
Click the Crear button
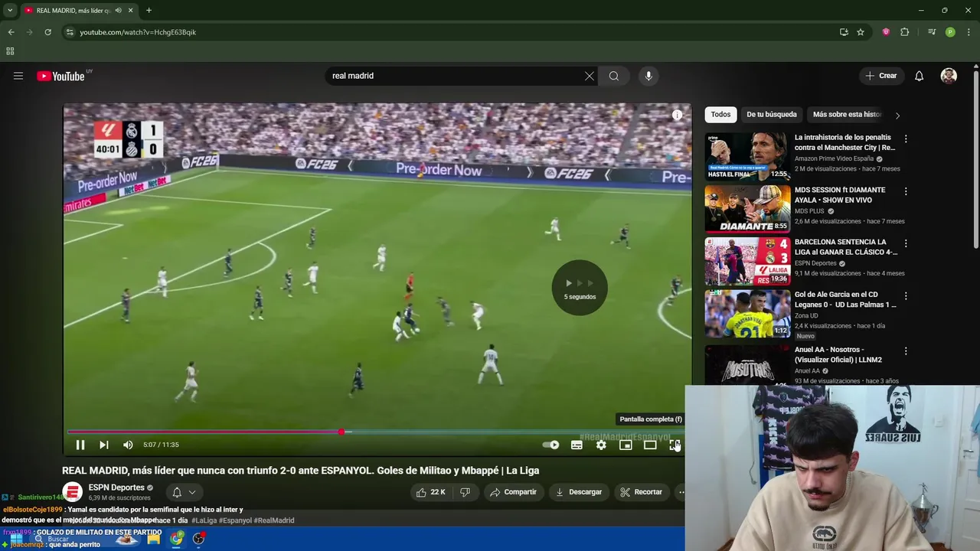tap(881, 76)
